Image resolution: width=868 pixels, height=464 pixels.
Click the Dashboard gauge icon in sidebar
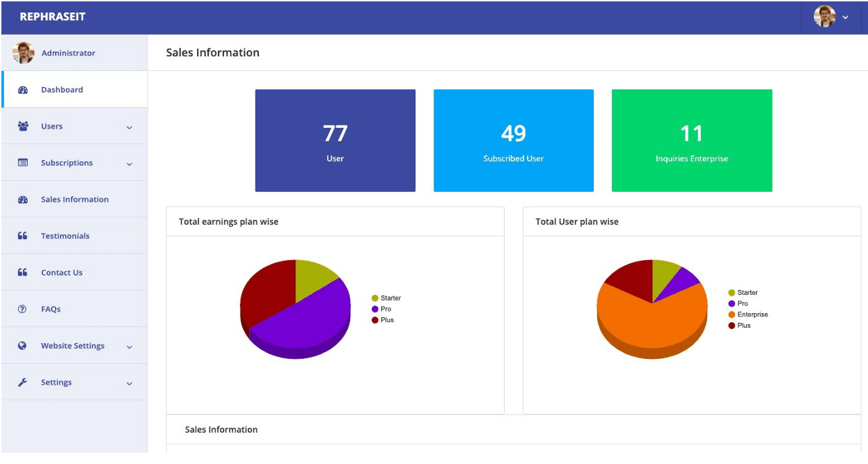[x=22, y=90]
